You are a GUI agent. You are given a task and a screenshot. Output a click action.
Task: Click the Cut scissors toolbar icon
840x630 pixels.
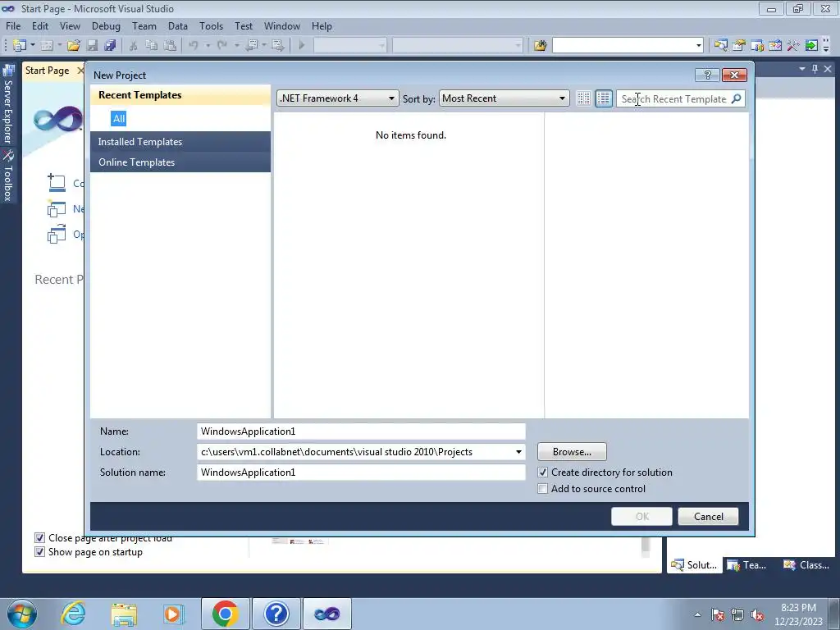click(134, 46)
